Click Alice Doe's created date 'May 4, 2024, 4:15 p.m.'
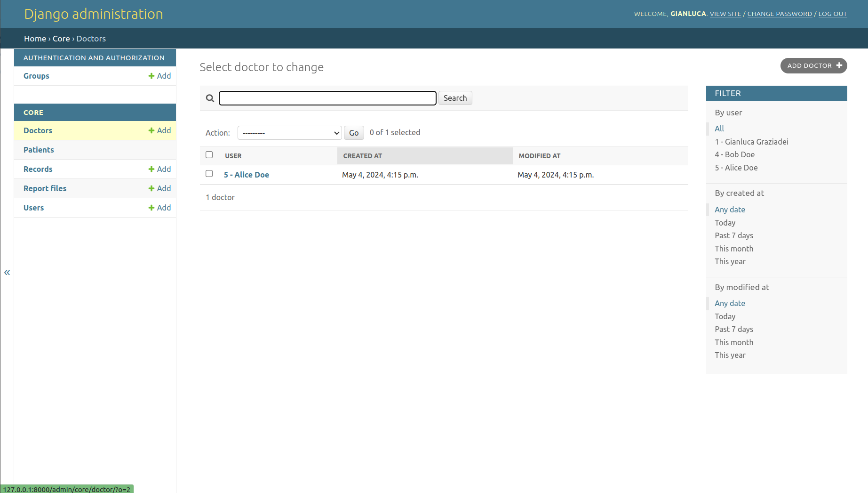Viewport: 868px width, 493px height. pos(380,175)
